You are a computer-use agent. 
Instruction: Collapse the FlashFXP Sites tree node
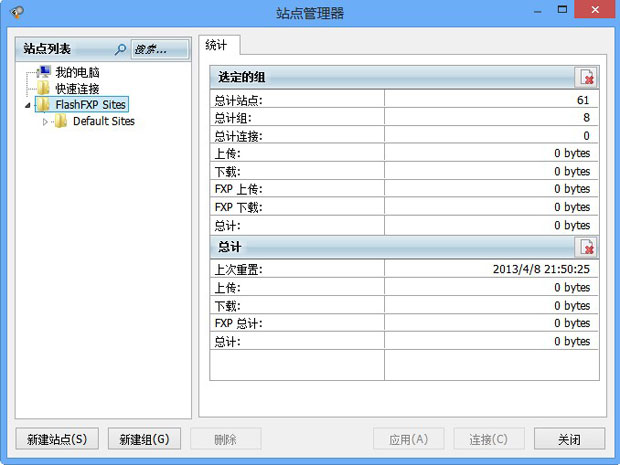27,105
